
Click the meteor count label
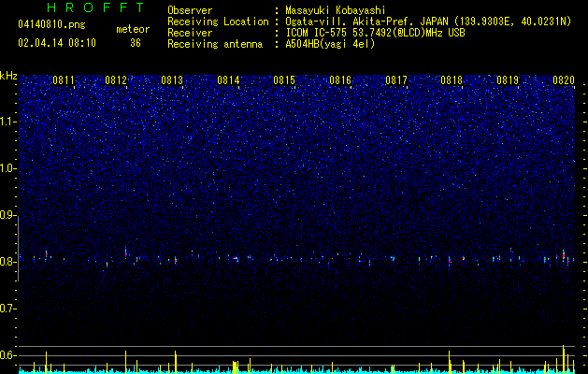point(133,29)
